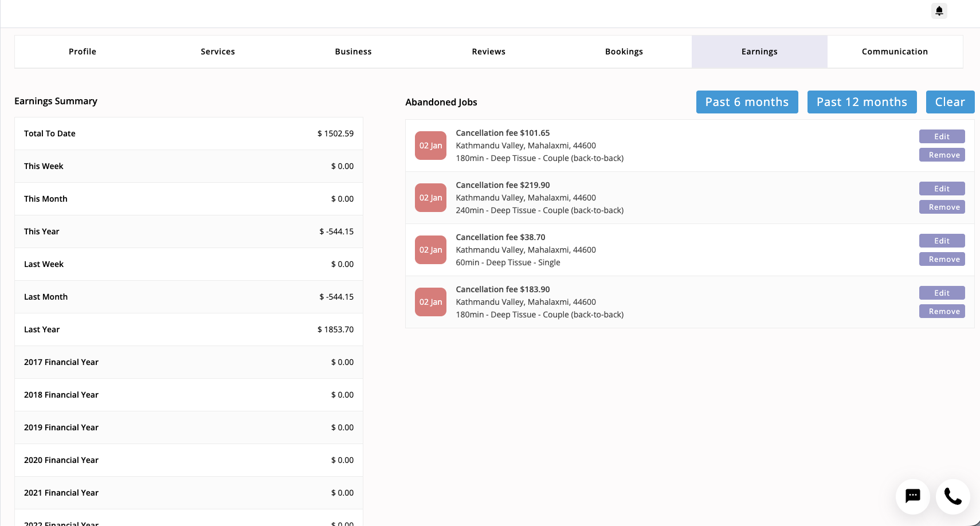Go to the Business tab

point(353,52)
